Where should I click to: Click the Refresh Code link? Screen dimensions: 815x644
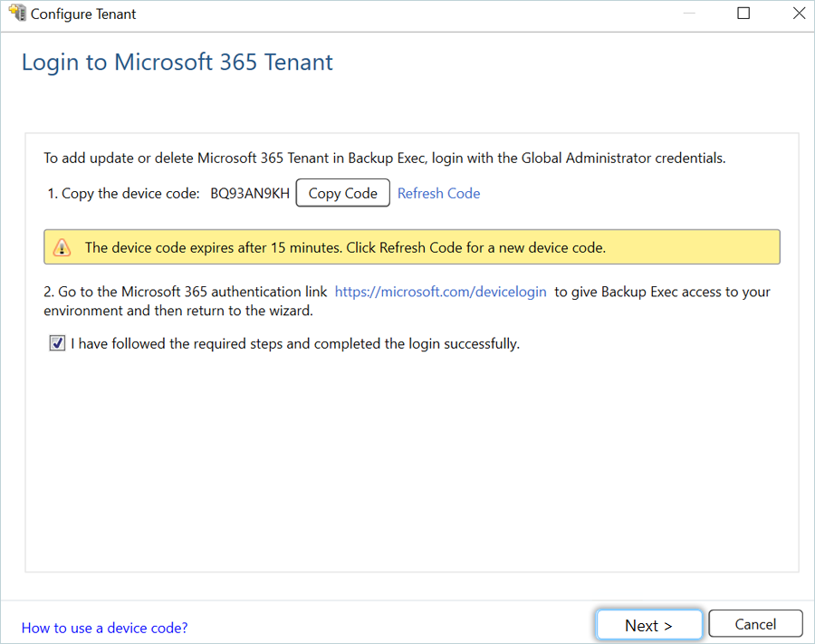click(x=438, y=193)
